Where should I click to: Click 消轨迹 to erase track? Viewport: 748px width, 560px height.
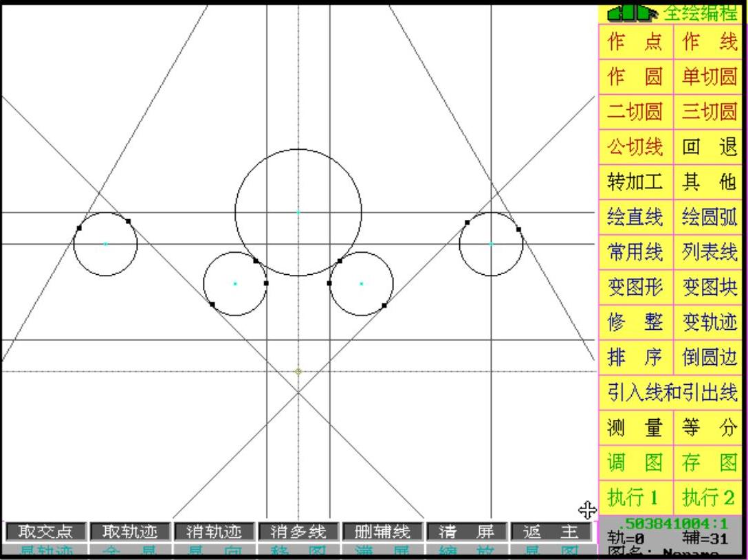[x=214, y=531]
